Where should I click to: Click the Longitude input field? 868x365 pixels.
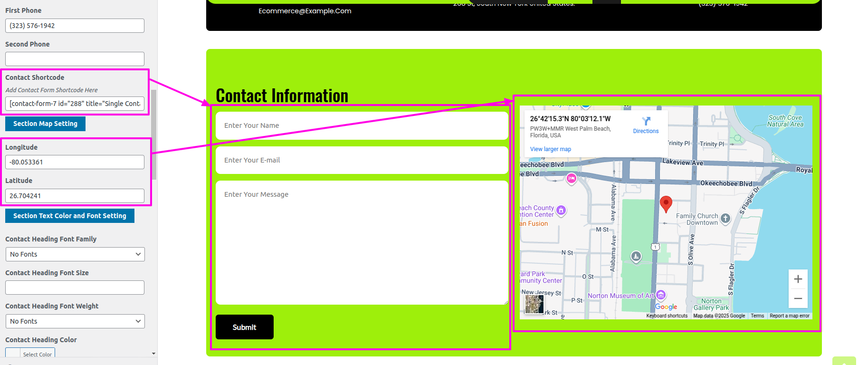(75, 162)
